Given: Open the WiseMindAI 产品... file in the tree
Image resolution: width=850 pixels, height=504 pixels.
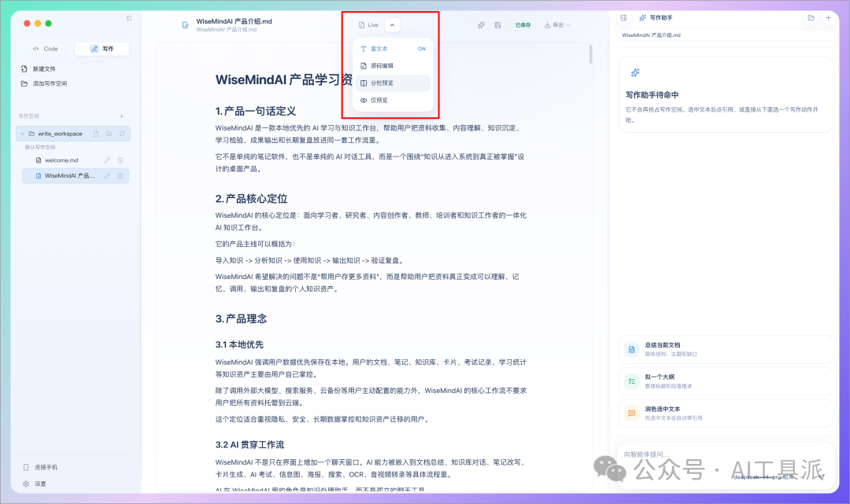Looking at the screenshot, I should click(69, 176).
